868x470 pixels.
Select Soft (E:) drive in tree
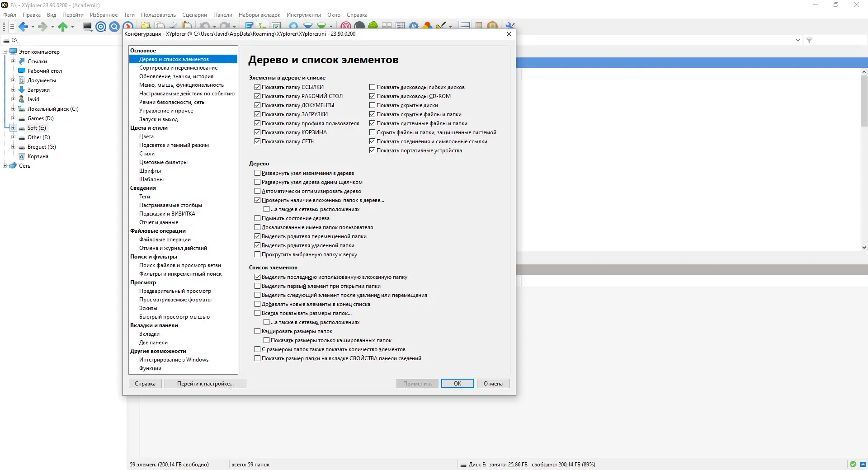pyautogui.click(x=37, y=127)
